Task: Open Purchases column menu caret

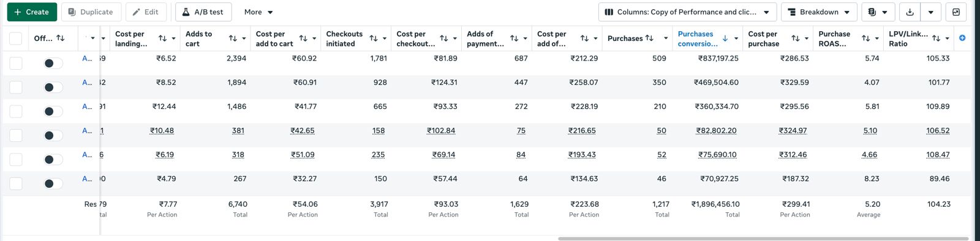Action: point(666,39)
